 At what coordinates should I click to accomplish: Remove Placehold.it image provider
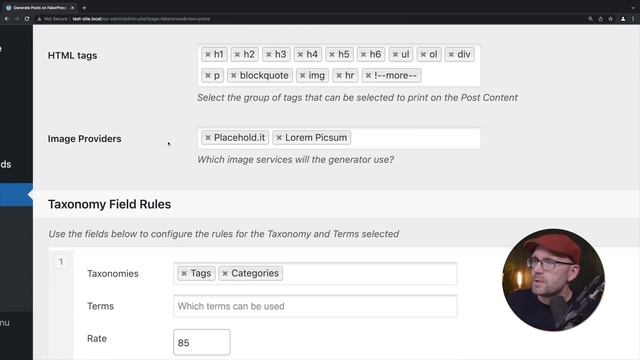(x=208, y=138)
